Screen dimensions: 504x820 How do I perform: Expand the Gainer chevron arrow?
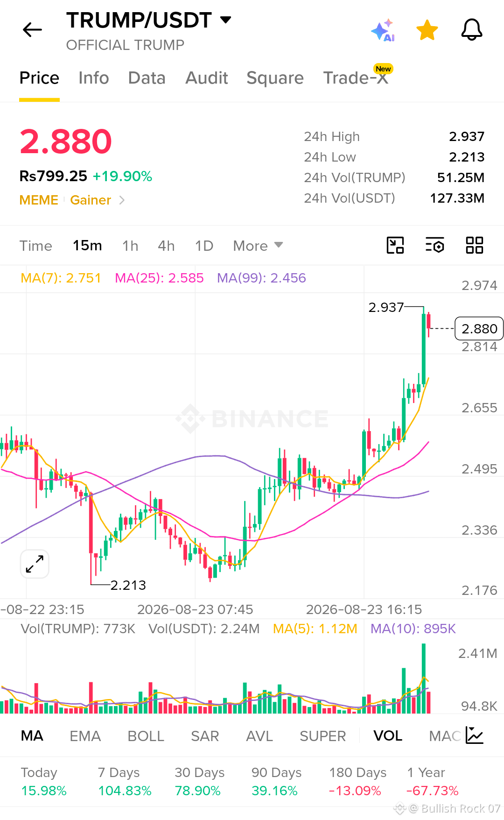122,200
